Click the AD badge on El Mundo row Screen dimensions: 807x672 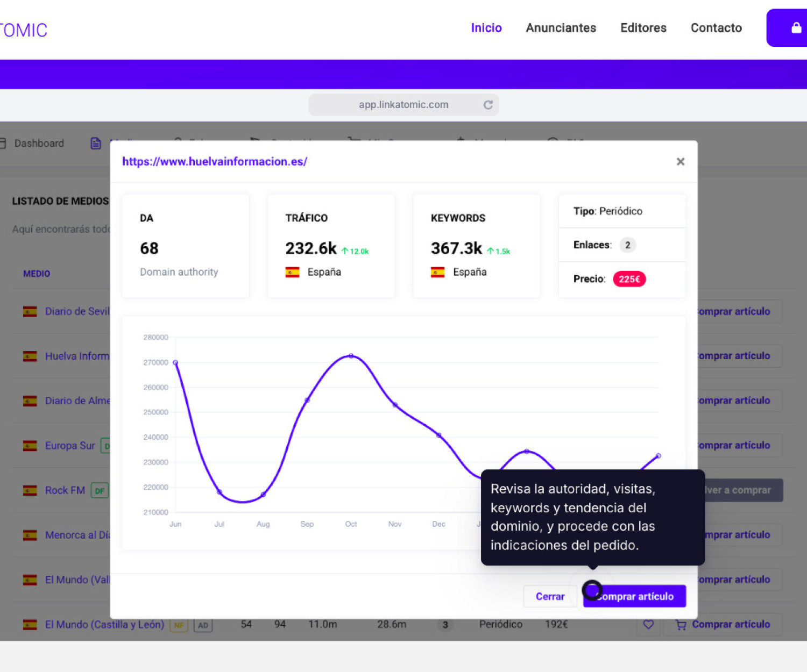pyautogui.click(x=203, y=625)
